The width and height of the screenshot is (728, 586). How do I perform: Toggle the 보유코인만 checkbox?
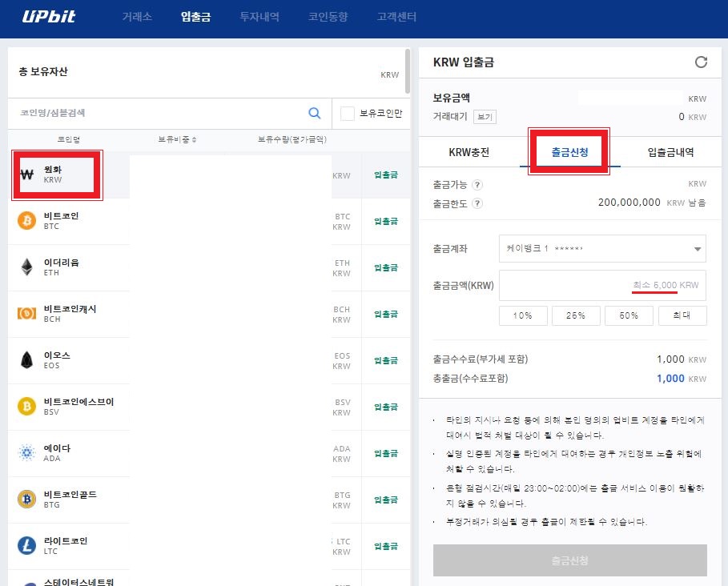tap(348, 113)
